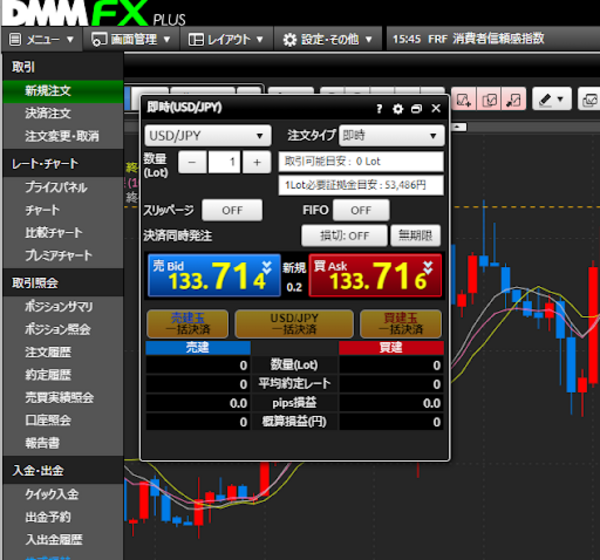Open 口座照会 from the sidebar
Screen dimensions: 600x560
pyautogui.click(x=63, y=420)
